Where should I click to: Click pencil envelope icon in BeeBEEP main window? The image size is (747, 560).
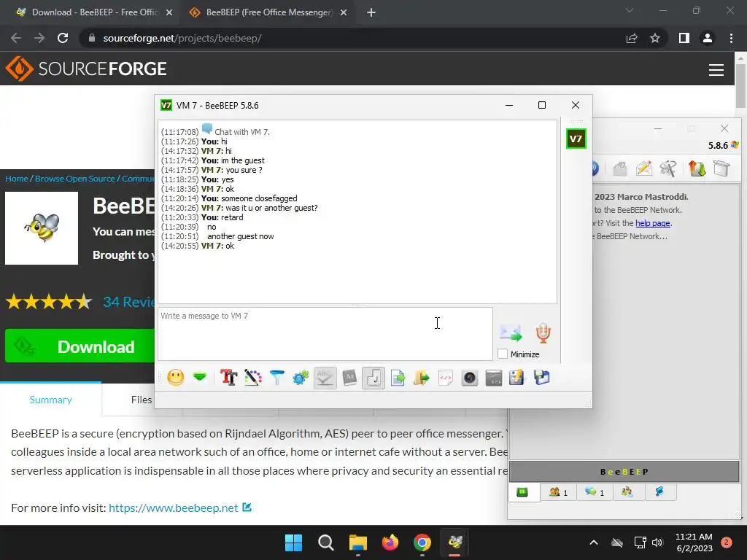[643, 168]
